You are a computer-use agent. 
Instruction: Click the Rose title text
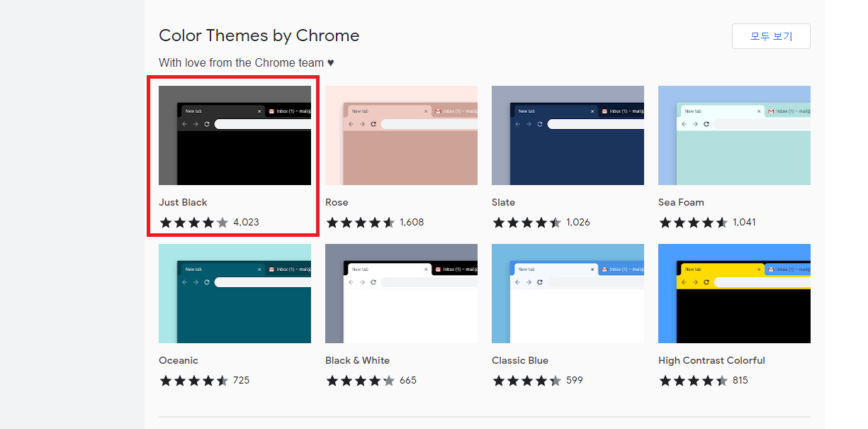tap(337, 202)
